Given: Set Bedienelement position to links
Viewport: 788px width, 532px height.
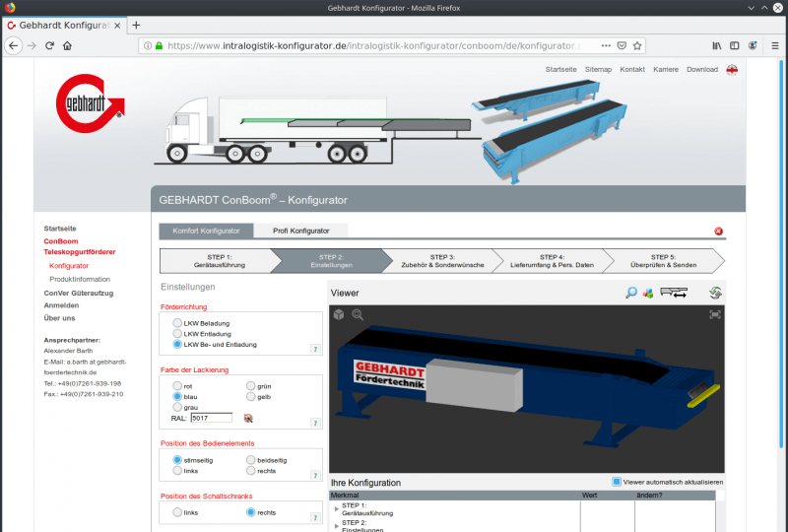Looking at the screenshot, I should point(177,470).
